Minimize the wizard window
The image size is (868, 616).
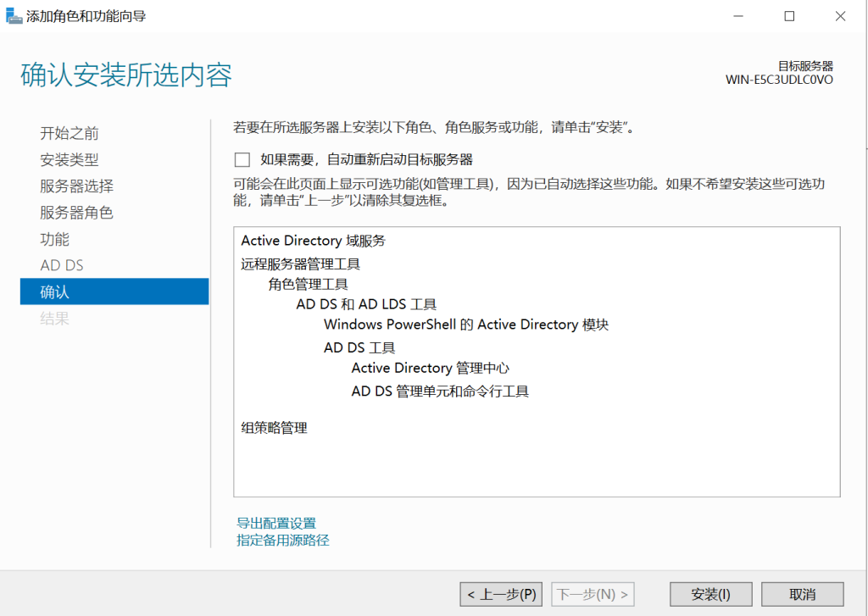tap(739, 16)
